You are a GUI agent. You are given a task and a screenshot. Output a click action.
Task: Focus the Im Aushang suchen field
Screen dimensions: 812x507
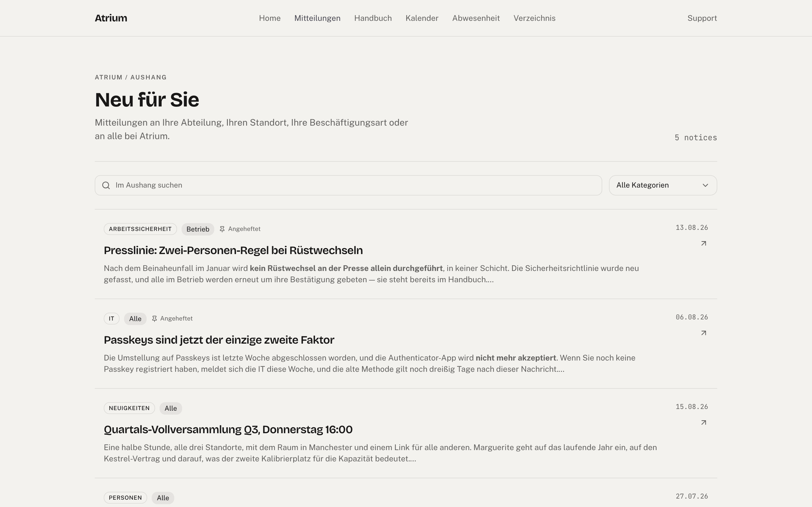tap(348, 185)
